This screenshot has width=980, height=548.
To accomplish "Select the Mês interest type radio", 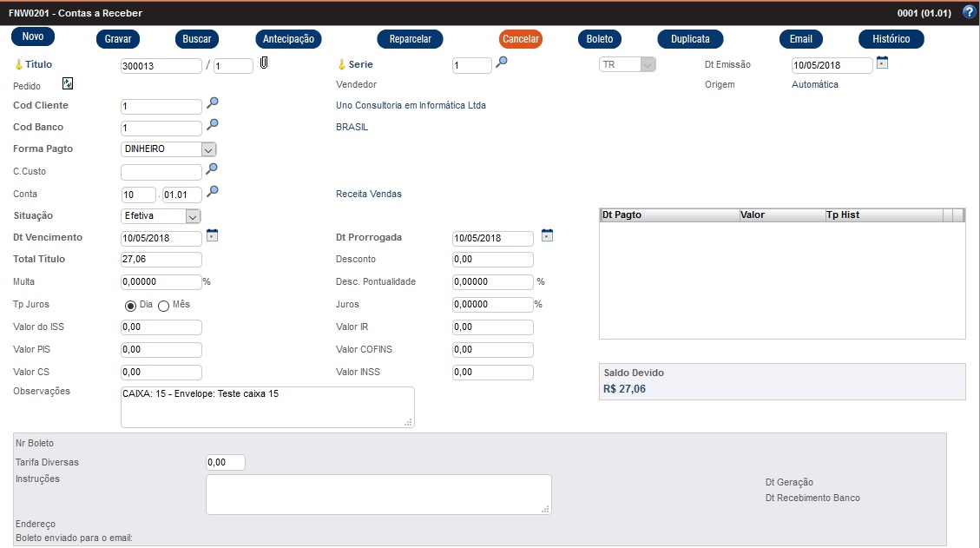I will 163,306.
